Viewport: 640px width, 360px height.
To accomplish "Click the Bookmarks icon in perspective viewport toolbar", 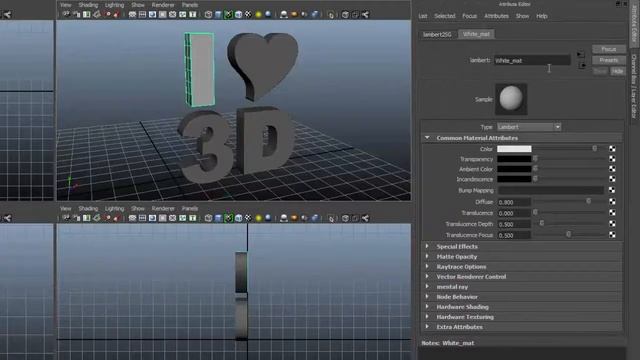I will tap(87, 15).
